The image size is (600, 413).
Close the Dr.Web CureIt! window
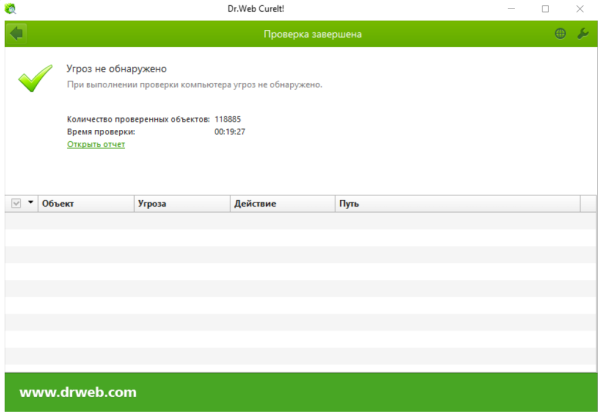[x=580, y=9]
